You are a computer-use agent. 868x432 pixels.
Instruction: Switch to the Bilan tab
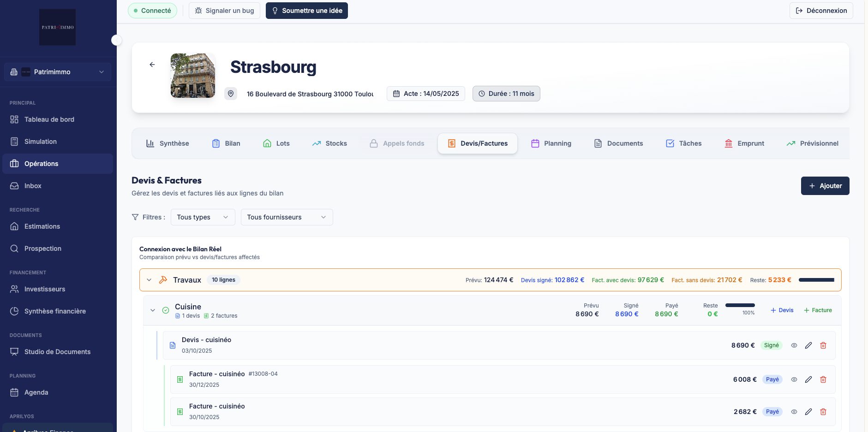226,143
